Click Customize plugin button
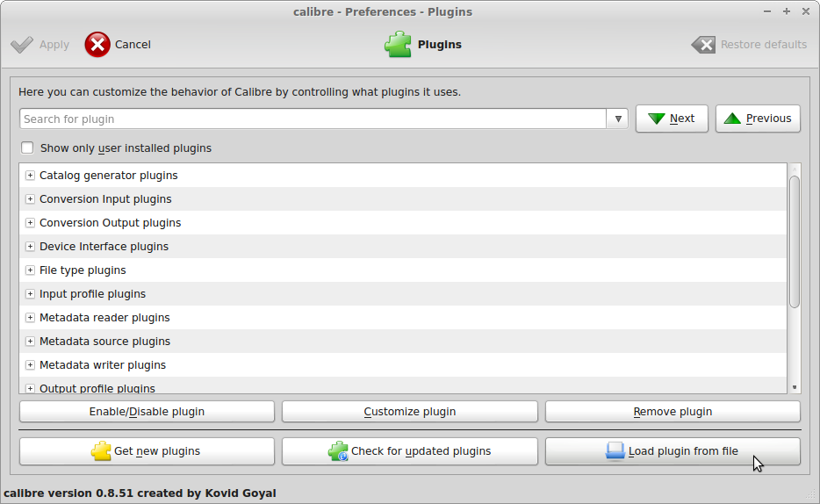Screen dimensions: 820x504 point(409,412)
